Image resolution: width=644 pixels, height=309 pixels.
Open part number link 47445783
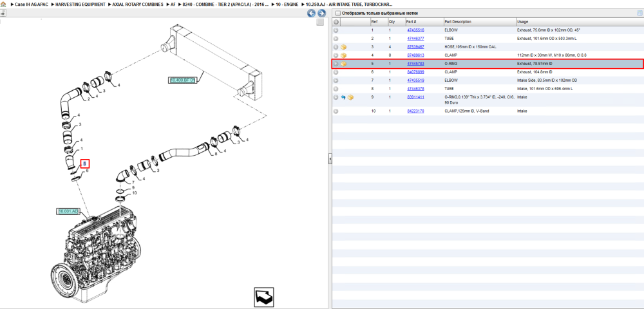tap(415, 64)
